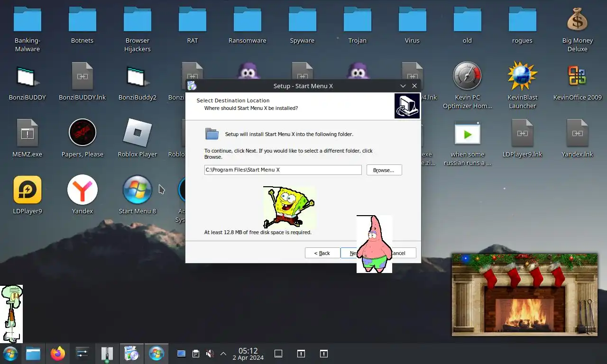Open the file manager from taskbar
607x364 pixels.
[33, 354]
